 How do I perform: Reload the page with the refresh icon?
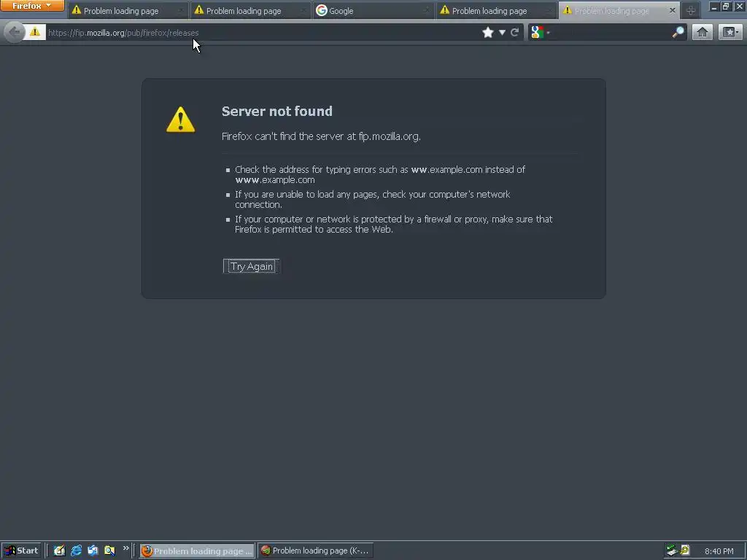514,32
